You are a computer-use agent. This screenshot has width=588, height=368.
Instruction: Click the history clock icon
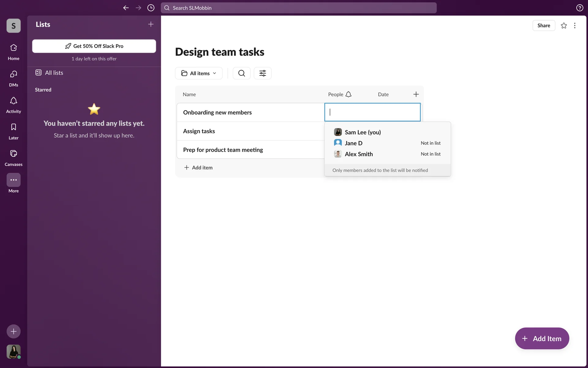coord(151,8)
